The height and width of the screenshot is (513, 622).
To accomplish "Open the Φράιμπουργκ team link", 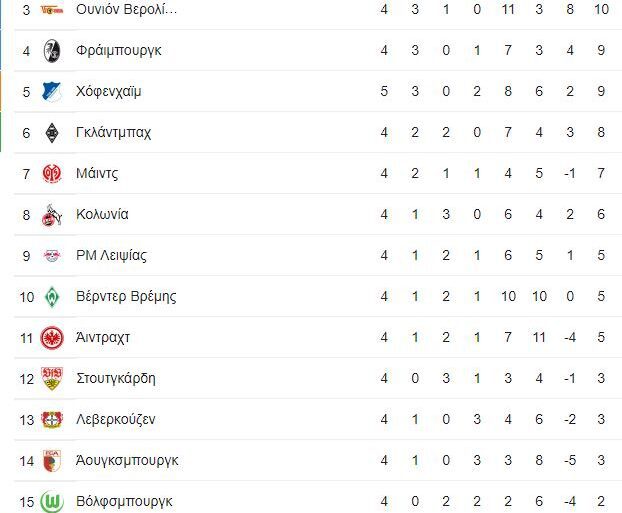I will (118, 51).
